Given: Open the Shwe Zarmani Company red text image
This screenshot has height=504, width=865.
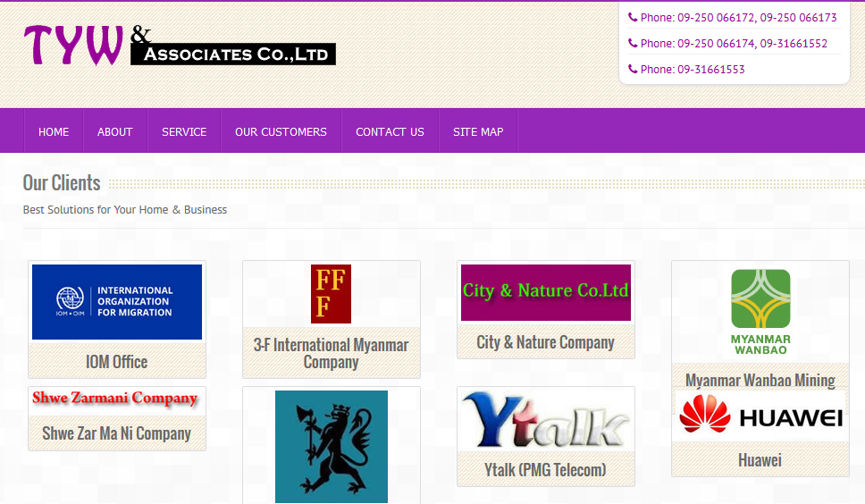Looking at the screenshot, I should 114,399.
